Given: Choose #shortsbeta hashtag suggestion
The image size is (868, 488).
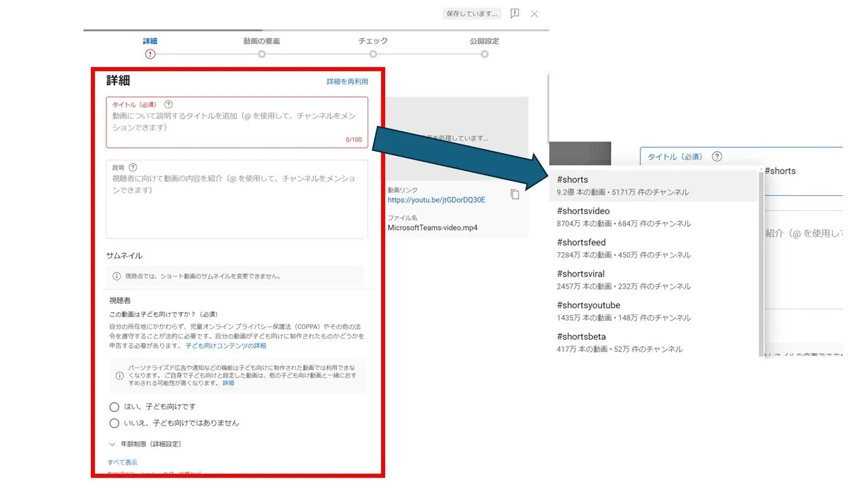Looking at the screenshot, I should coord(653,342).
